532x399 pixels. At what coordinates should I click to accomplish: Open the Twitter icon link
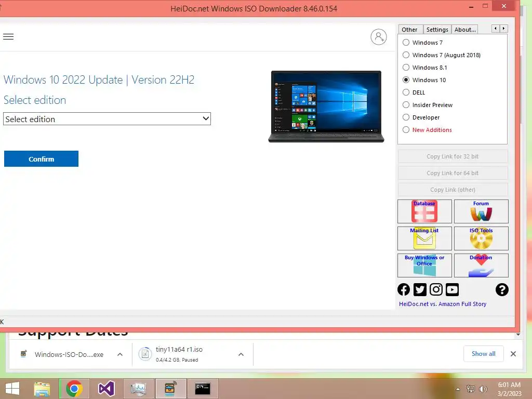pos(420,290)
